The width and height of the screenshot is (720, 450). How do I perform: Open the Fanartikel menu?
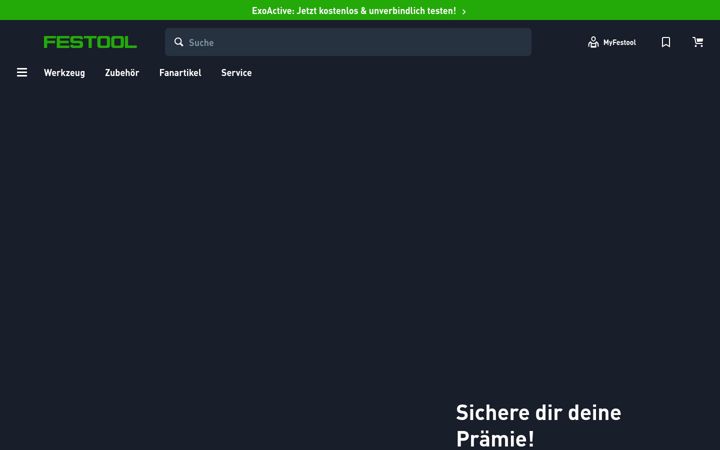coord(180,73)
